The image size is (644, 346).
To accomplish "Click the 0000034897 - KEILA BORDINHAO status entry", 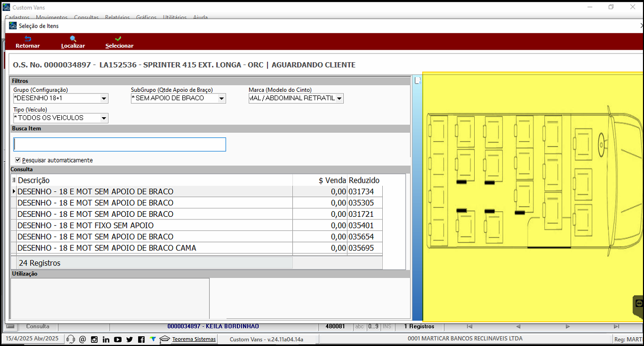I will click(x=213, y=326).
